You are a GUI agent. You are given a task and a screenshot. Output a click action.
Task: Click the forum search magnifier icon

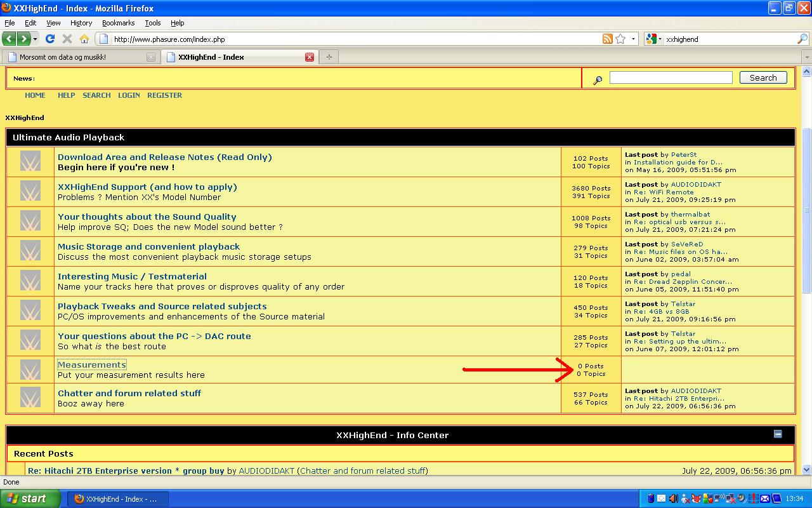598,80
